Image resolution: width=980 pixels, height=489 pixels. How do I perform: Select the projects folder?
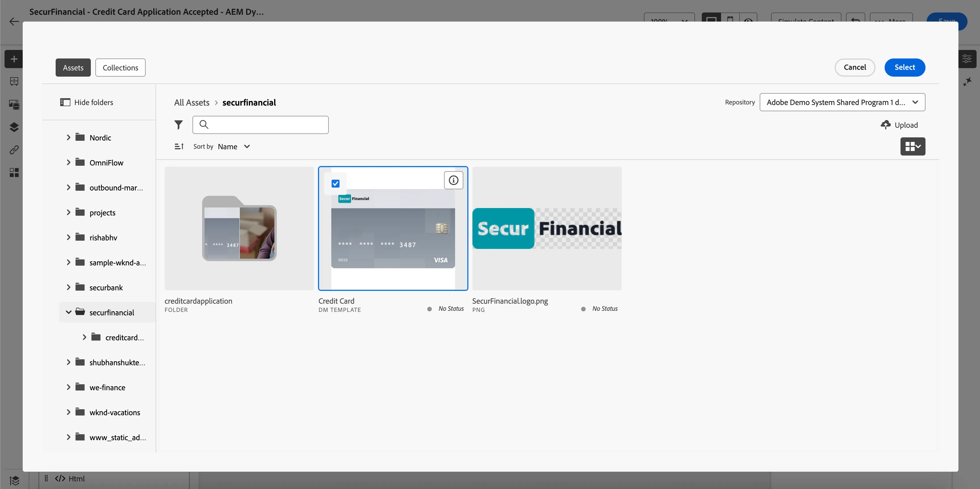103,213
